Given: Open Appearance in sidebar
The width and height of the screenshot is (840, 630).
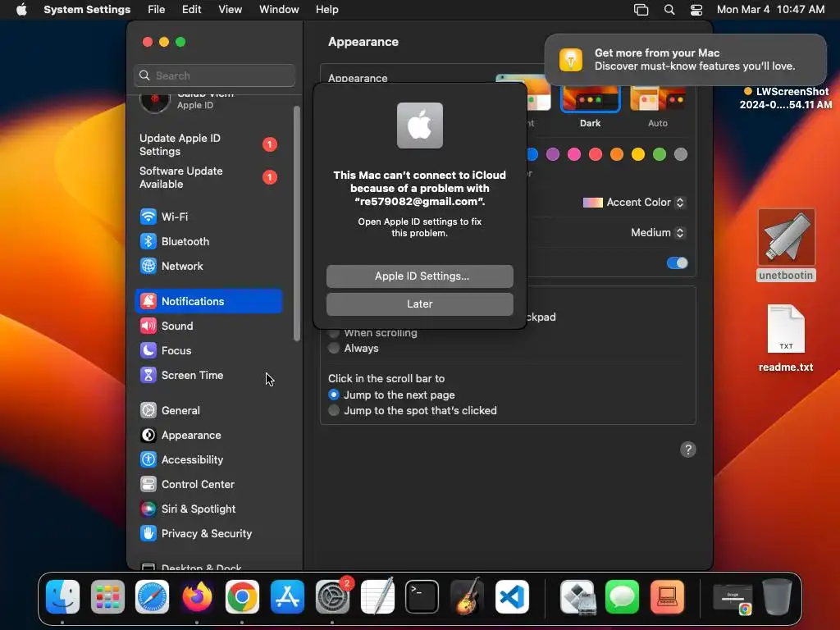Looking at the screenshot, I should point(208,435).
